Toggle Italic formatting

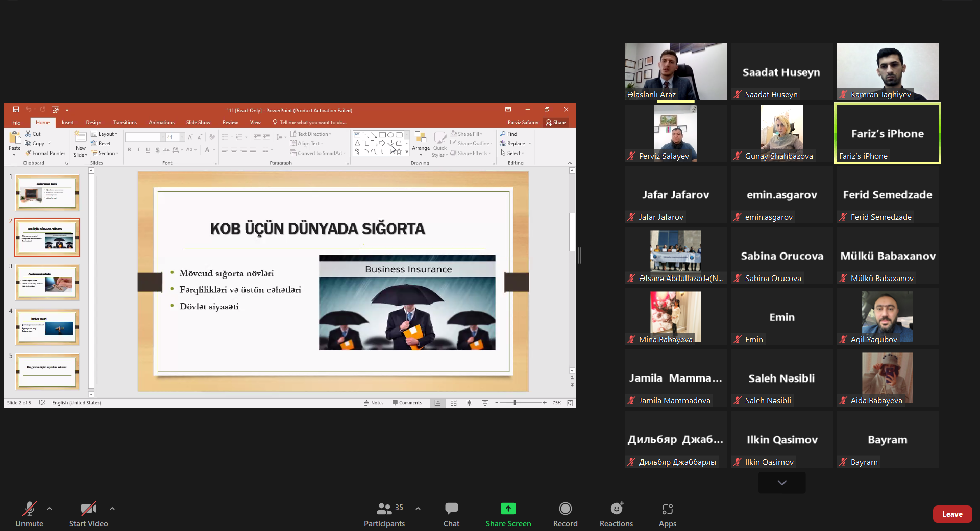(138, 150)
